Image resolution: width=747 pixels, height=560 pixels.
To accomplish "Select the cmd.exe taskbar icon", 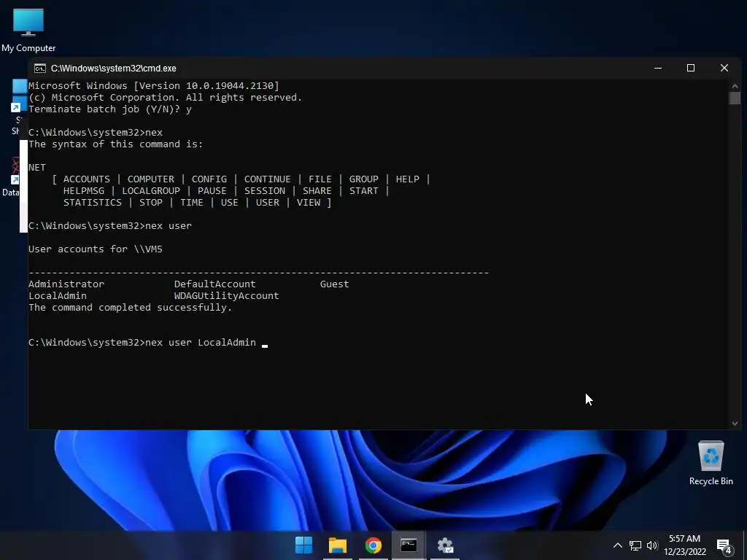I will (409, 545).
